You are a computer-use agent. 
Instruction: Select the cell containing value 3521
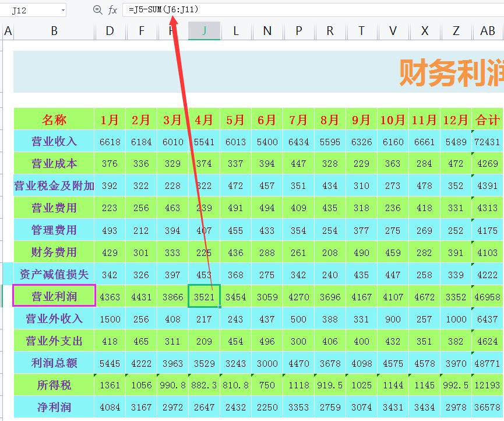coord(204,296)
